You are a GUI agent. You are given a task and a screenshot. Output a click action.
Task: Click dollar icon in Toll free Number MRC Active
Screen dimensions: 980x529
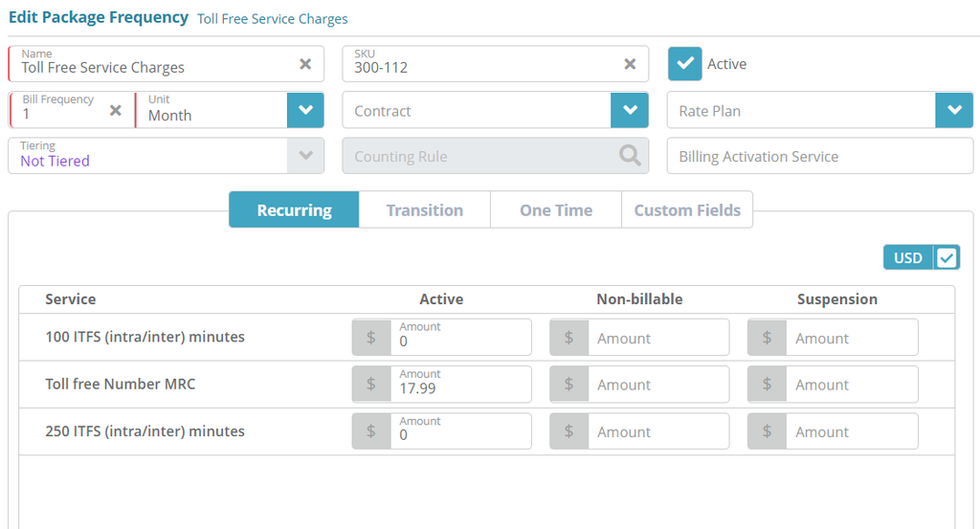[x=371, y=385]
